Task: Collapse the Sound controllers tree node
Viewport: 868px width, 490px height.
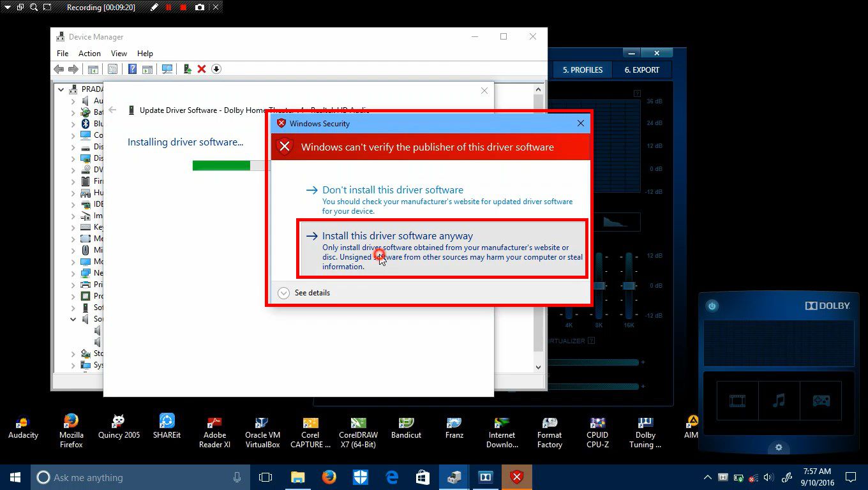Action: (73, 319)
